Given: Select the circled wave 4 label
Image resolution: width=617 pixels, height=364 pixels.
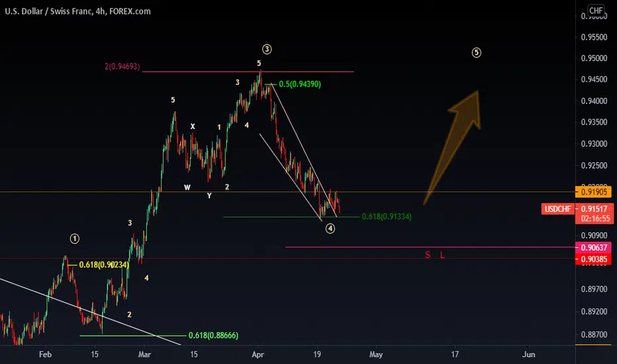Looking at the screenshot, I should click(x=330, y=228).
